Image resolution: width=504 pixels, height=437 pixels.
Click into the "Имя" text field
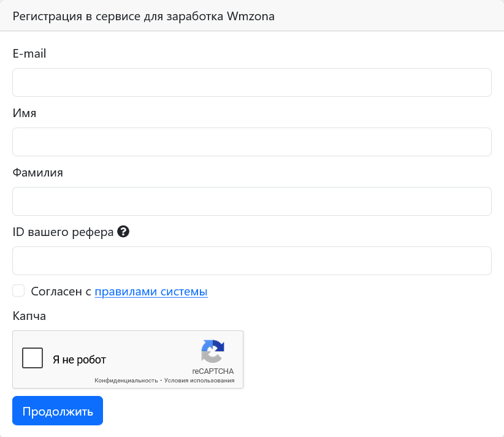[251, 142]
